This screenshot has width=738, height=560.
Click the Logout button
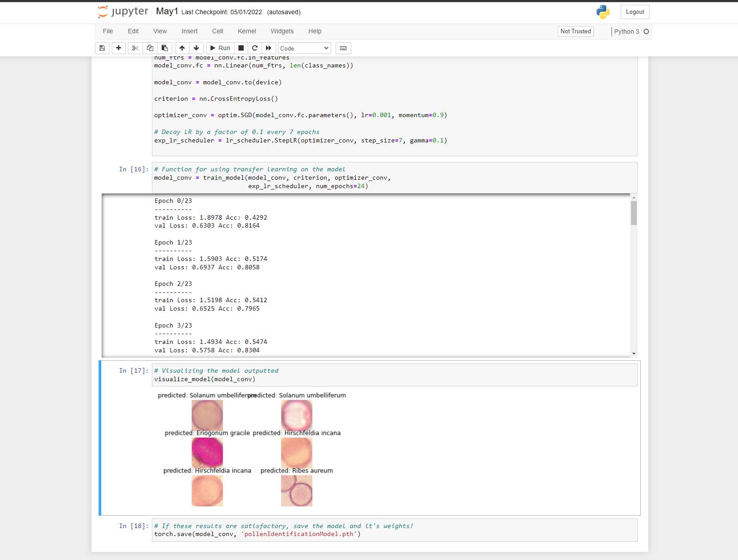(x=635, y=12)
